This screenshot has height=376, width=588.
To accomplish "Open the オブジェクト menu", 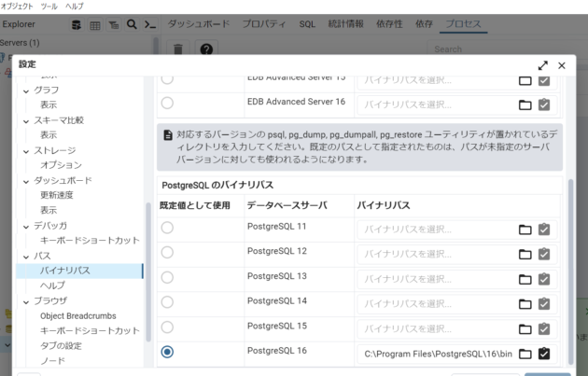I will (x=17, y=7).
